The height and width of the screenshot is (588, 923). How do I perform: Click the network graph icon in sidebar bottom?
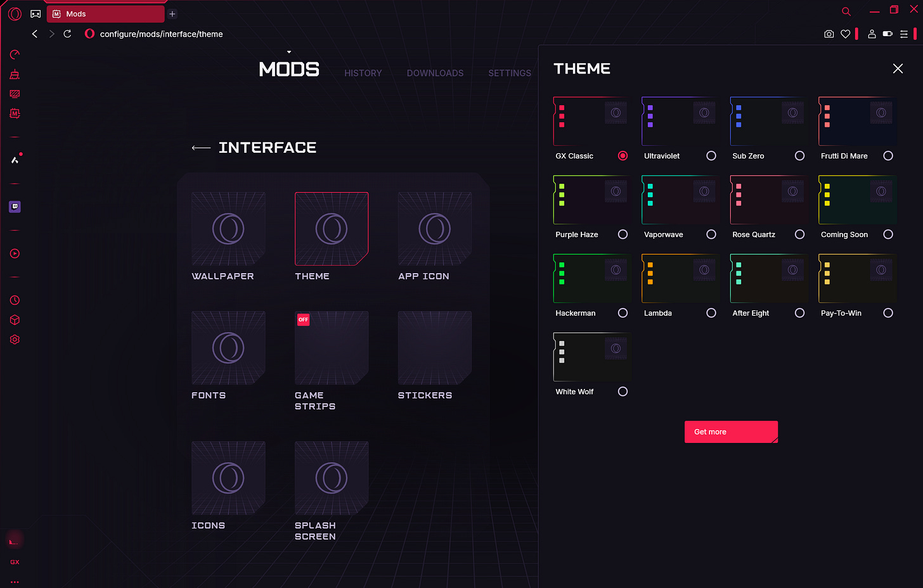(x=15, y=540)
